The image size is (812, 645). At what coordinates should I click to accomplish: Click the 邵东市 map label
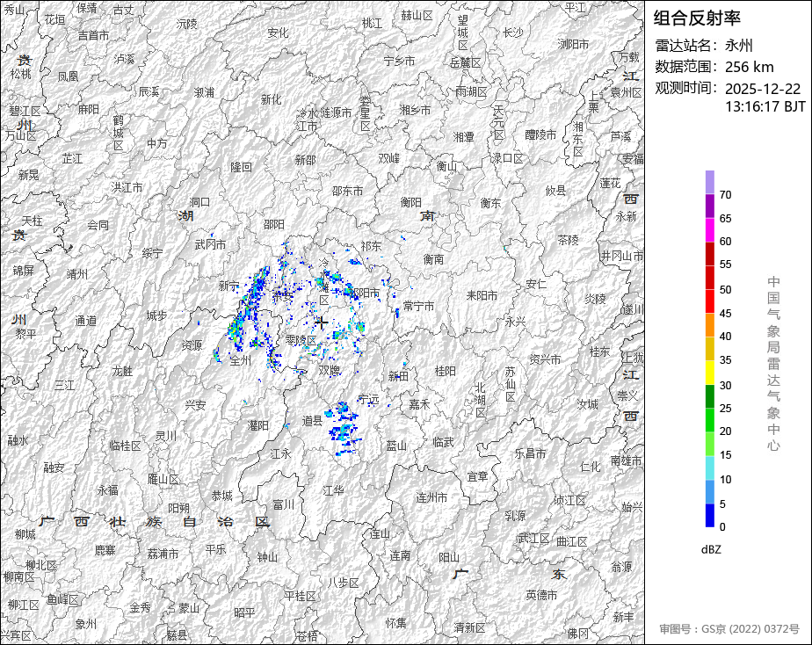347,192
